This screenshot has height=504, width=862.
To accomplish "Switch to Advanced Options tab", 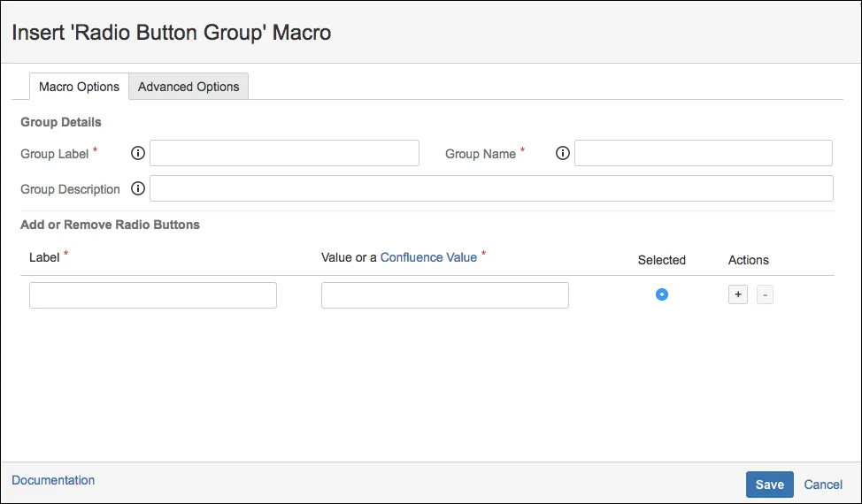I will tap(189, 87).
